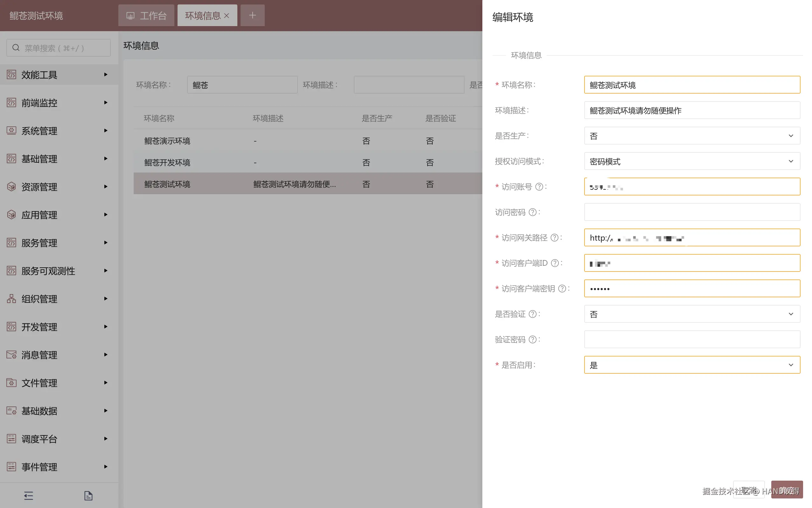Click help icon beside 访问客户端ID
Screen dimensions: 812x508
click(x=555, y=263)
